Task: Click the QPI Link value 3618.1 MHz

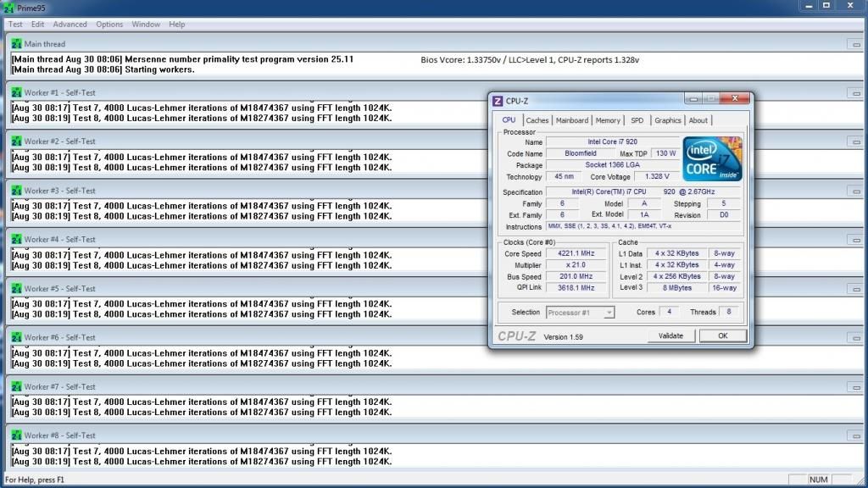Action: (576, 288)
